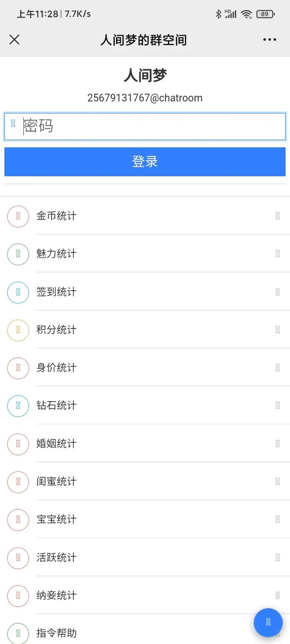Tap the green circle icon beside 魅力统计
Image resolution: width=290 pixels, height=644 pixels.
[18, 254]
